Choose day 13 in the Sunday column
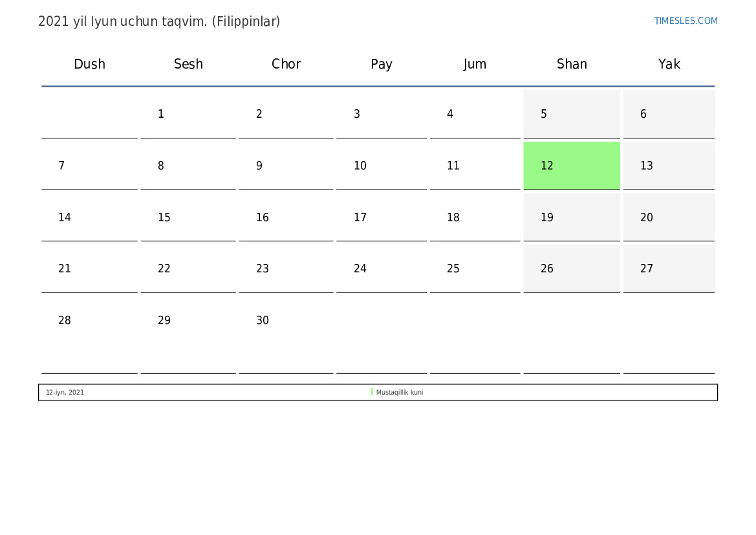This screenshot has width=756, height=535. (x=669, y=166)
